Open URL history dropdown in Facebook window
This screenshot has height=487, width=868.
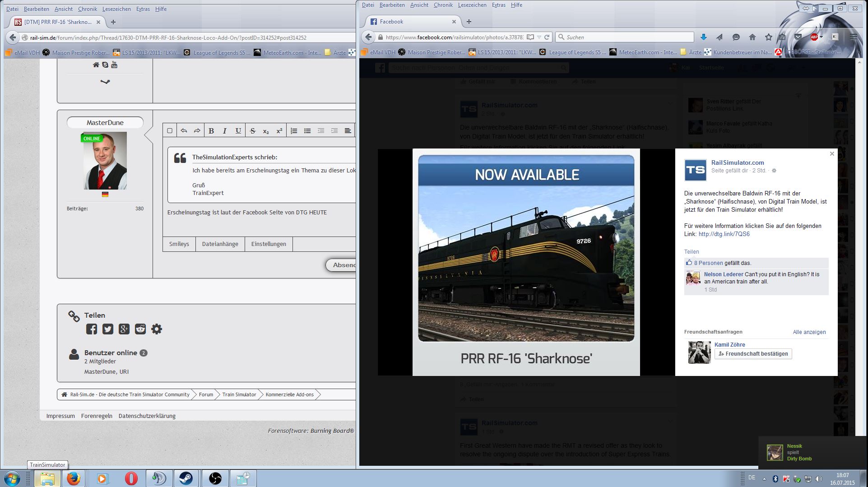(539, 37)
